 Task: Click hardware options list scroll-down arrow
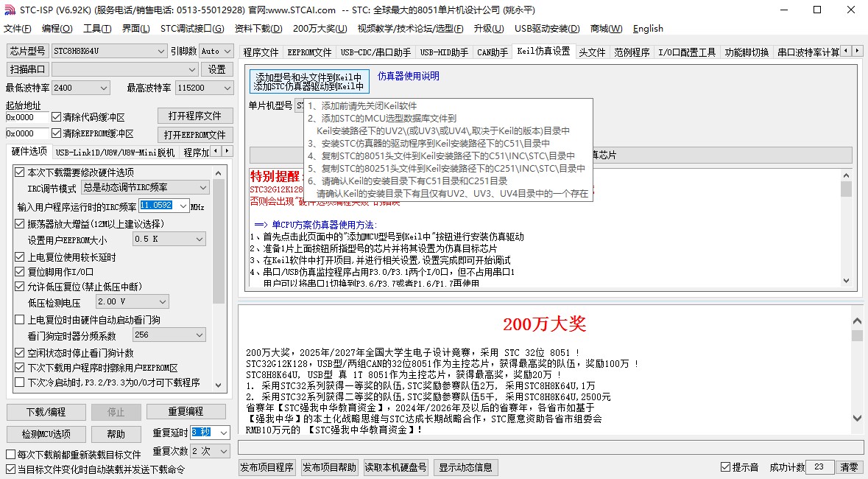[x=218, y=385]
